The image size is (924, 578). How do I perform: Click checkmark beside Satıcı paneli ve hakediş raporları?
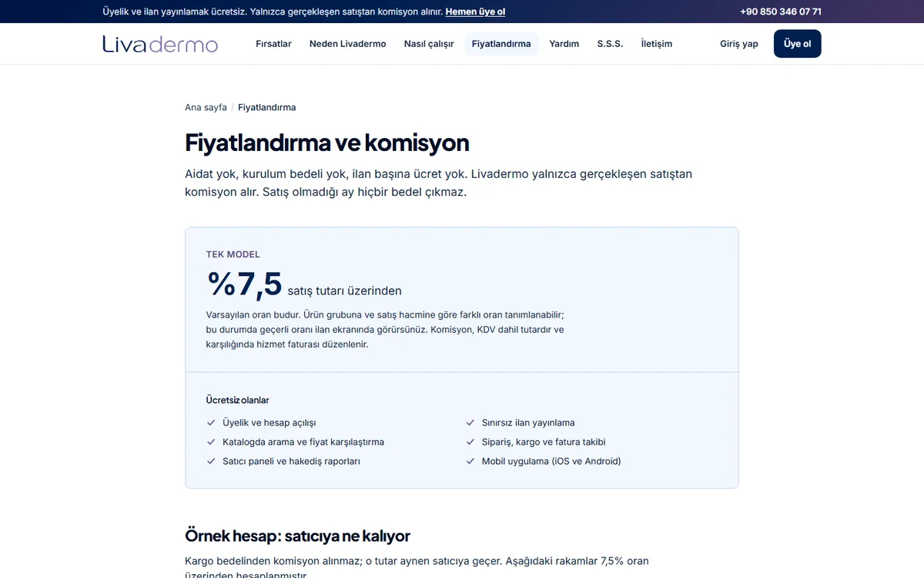(x=211, y=461)
